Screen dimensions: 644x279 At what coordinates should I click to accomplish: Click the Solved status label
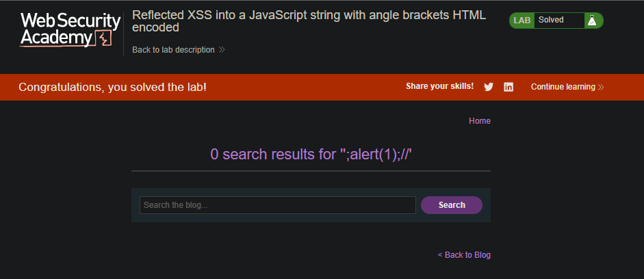[551, 20]
